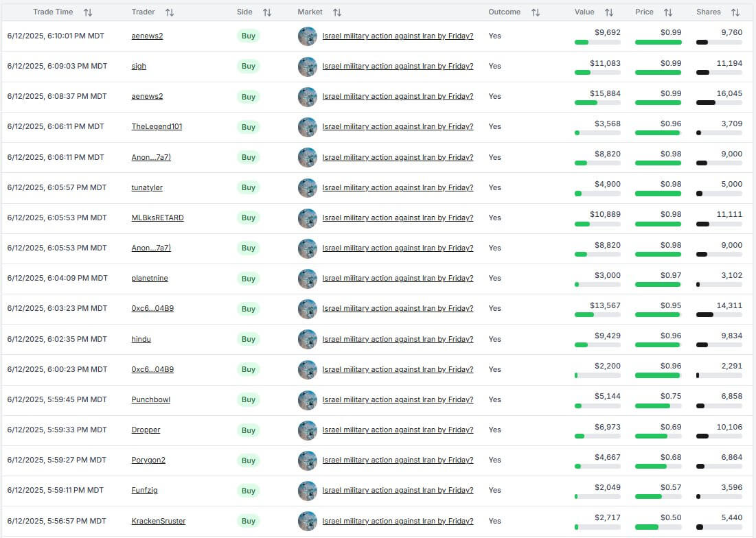Open the trader profile link MLBksRETARD
This screenshot has width=756, height=538.
158,218
